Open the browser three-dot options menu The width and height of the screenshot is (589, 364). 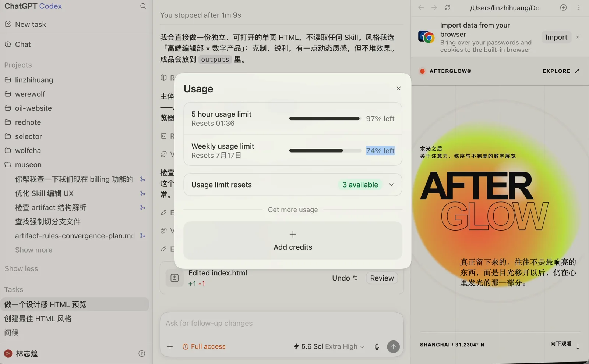[579, 8]
